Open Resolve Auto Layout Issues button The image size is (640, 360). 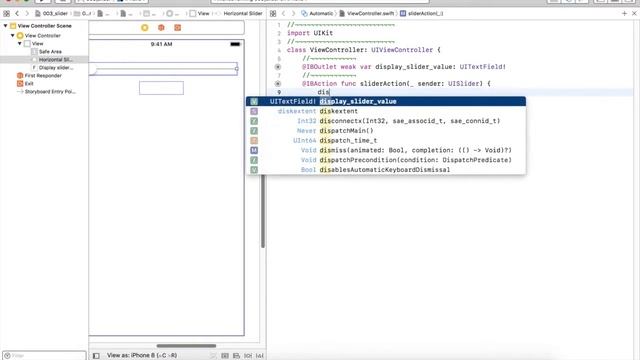260,356
